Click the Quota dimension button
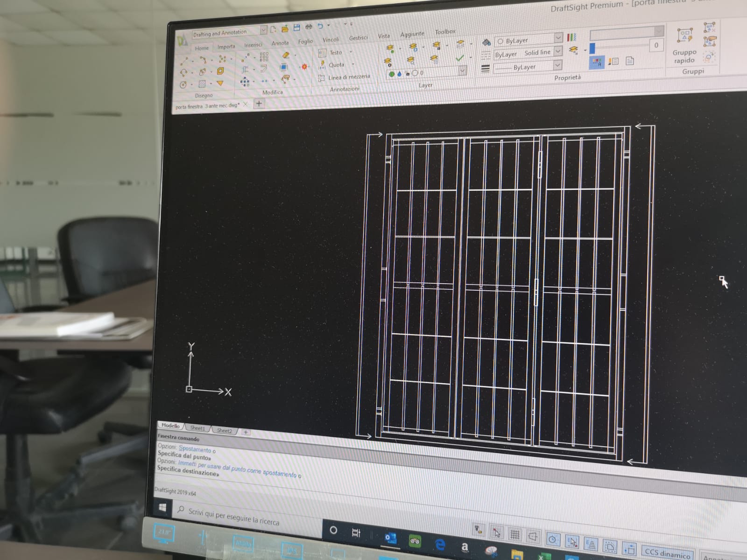This screenshot has height=560, width=747. point(331,65)
